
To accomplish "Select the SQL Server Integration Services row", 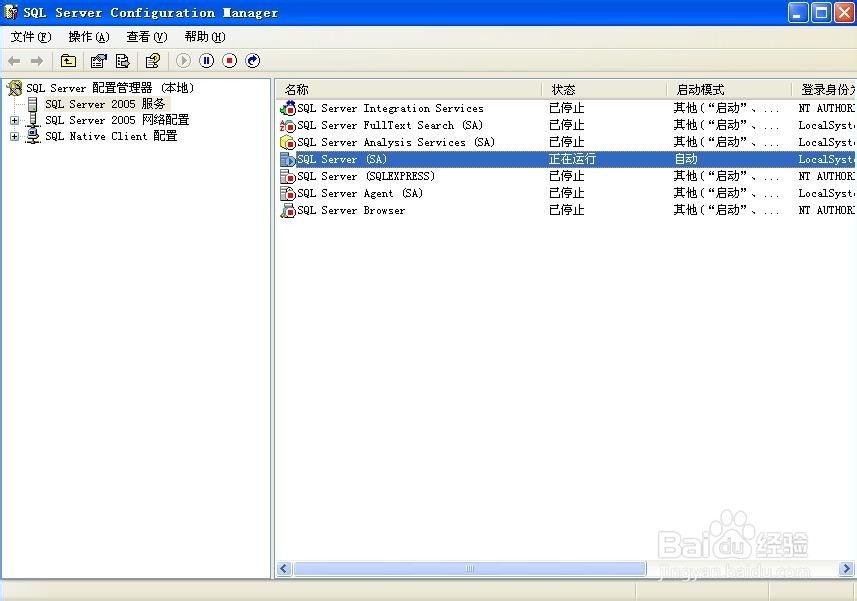I will click(566, 108).
